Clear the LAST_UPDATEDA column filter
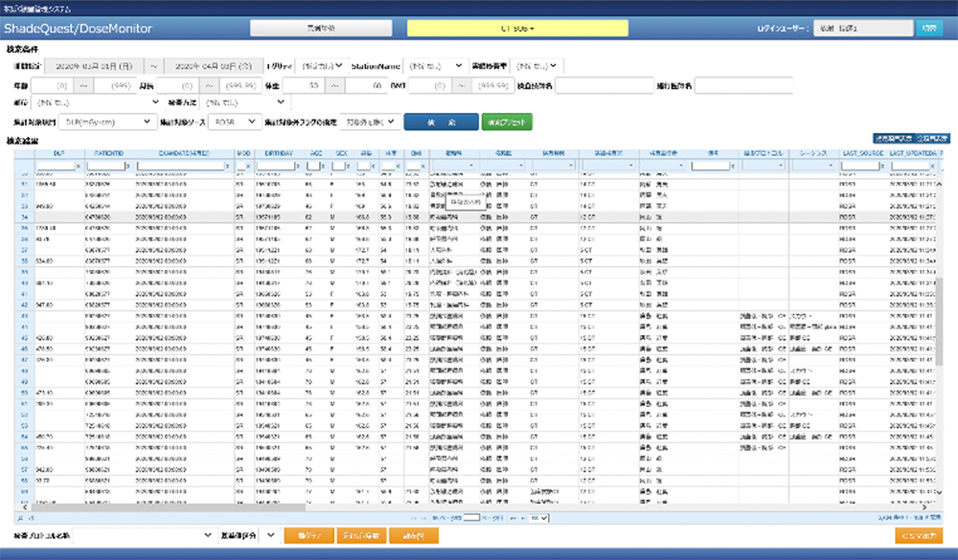 [932, 167]
